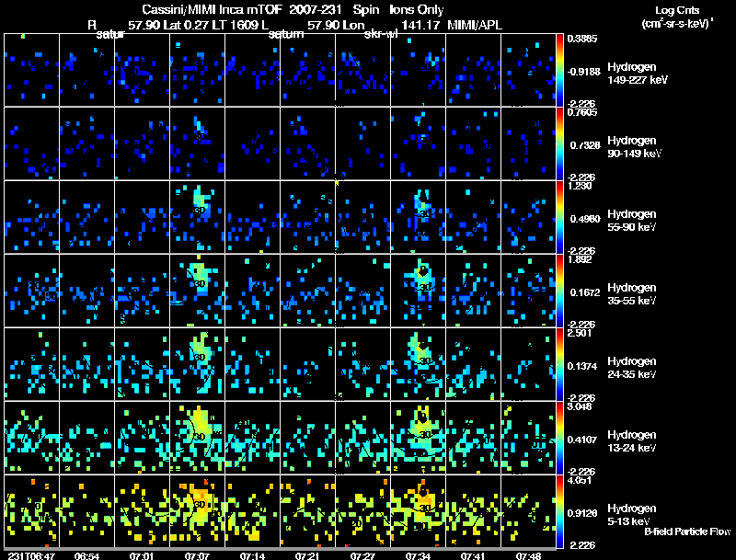
Task: Click the 'Log Cnts' color scale heading
Action: tap(677, 10)
